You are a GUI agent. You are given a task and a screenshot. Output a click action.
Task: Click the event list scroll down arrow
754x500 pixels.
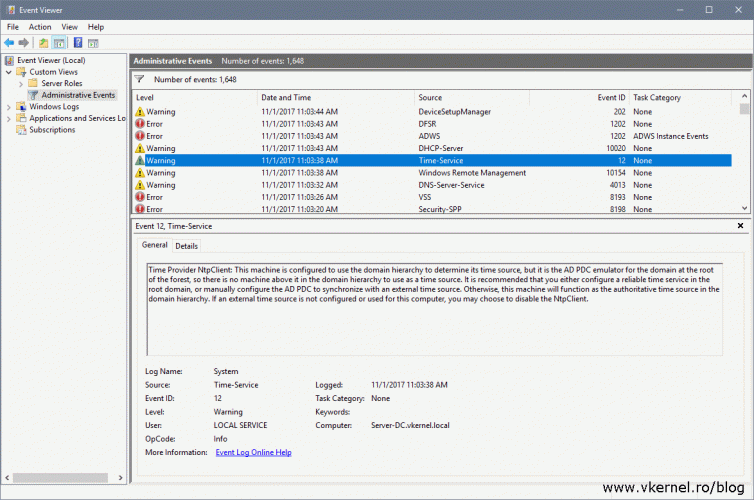(744, 208)
